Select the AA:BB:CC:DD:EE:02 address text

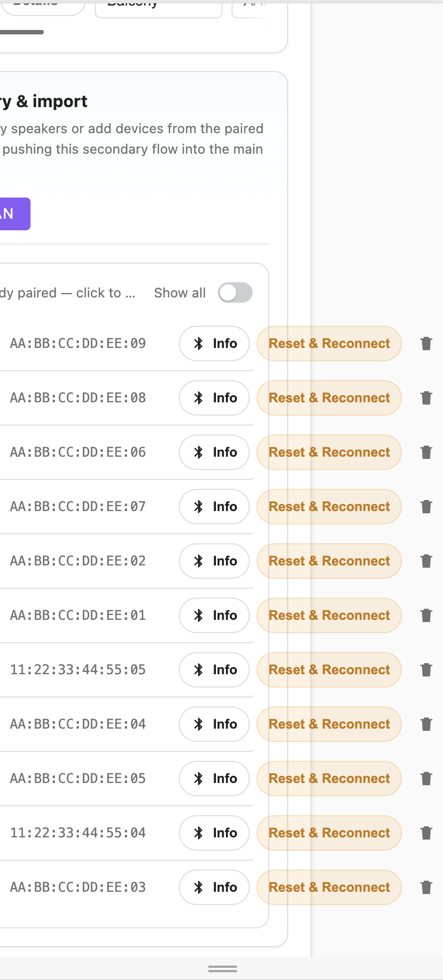tap(78, 561)
